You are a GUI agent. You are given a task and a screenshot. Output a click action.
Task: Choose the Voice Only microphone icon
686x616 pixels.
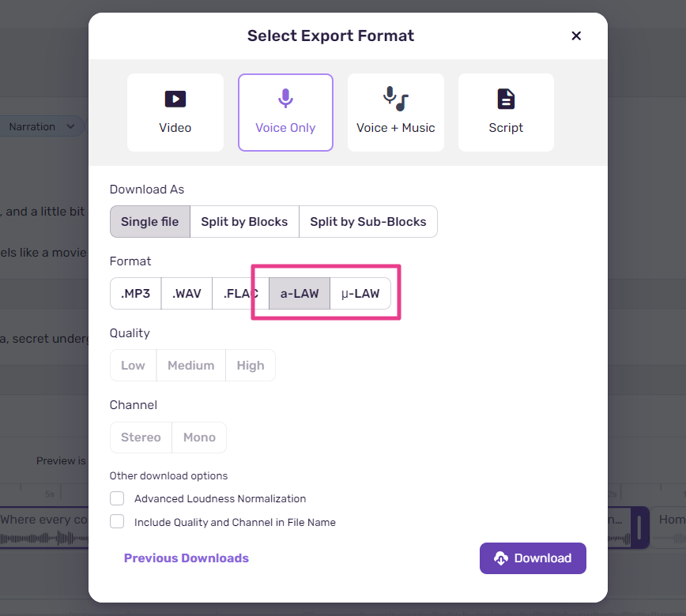tap(285, 99)
